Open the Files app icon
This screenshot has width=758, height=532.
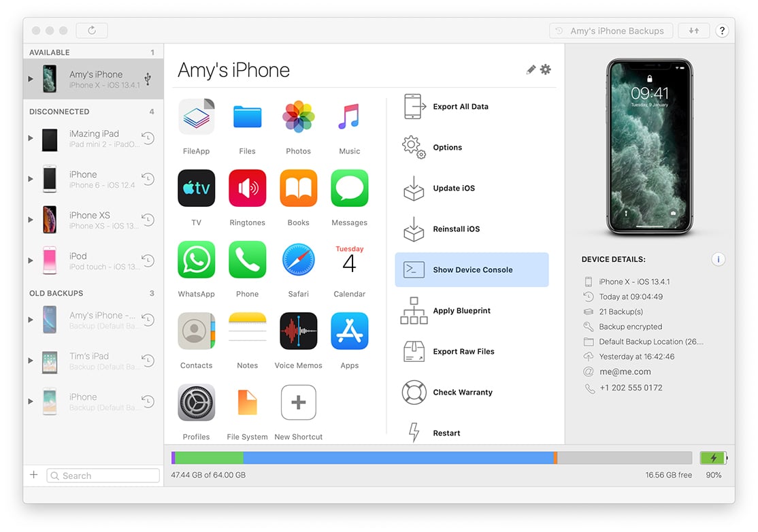coord(248,117)
